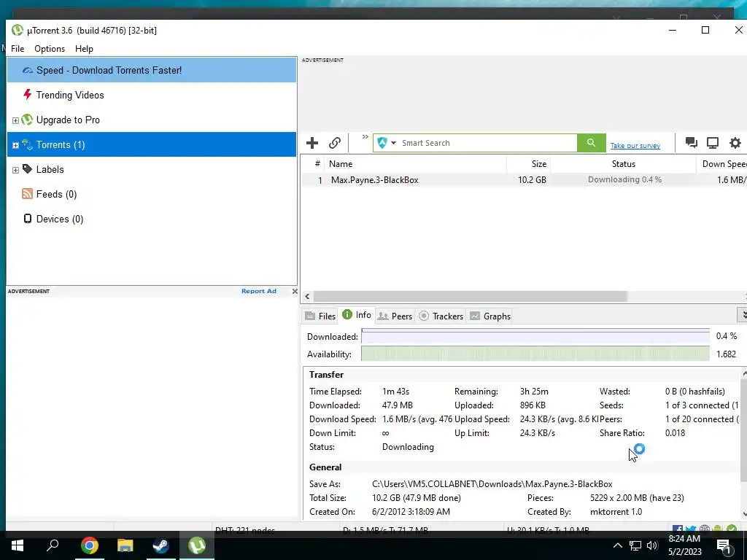Show hidden system tray icons
This screenshot has height=560, width=747.
pos(617,545)
